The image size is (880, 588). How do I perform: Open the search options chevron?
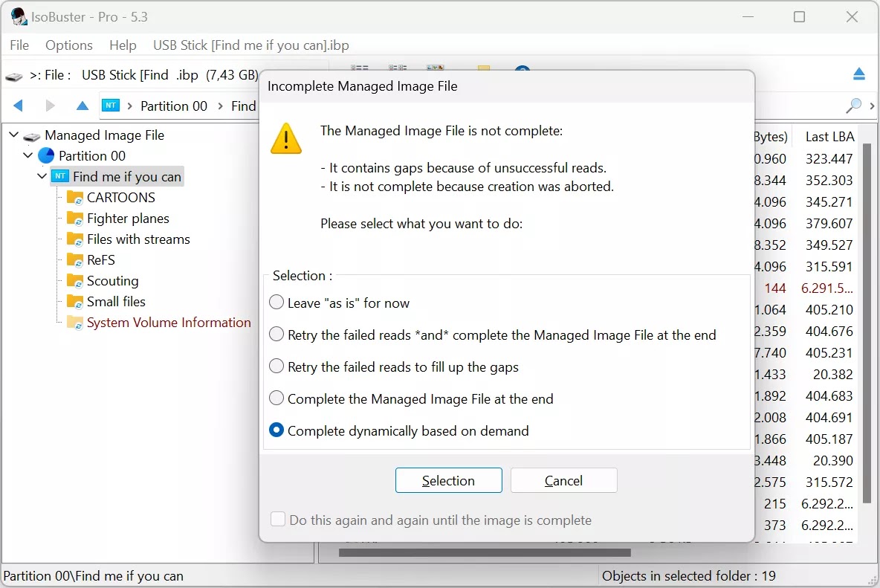[x=871, y=106]
